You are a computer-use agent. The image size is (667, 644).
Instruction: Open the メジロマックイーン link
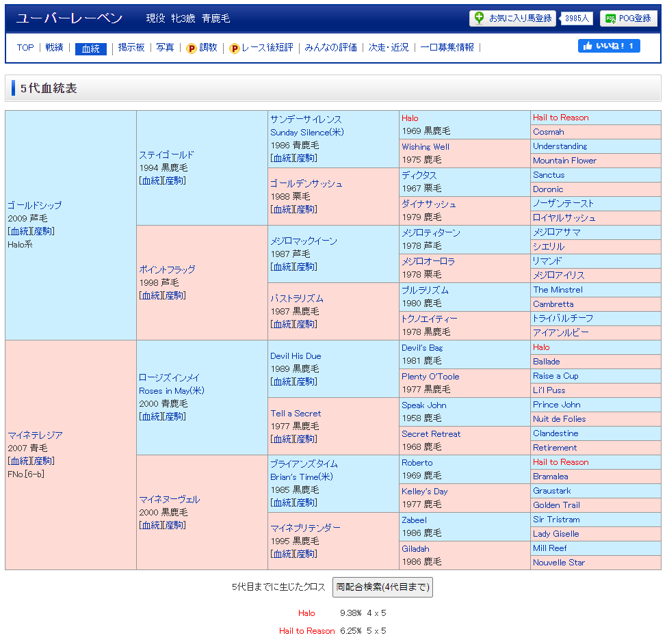coord(304,241)
